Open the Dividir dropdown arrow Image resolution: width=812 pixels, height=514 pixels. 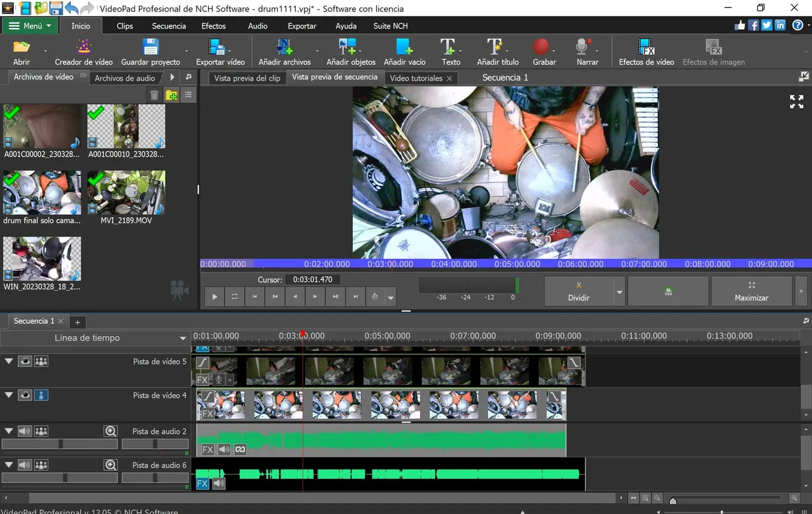pos(619,292)
